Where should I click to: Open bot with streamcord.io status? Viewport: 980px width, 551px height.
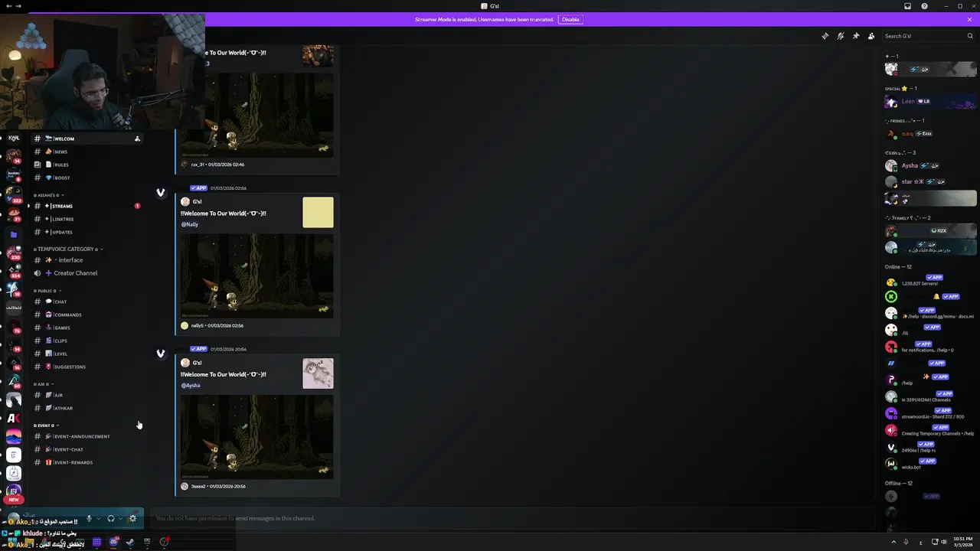930,413
